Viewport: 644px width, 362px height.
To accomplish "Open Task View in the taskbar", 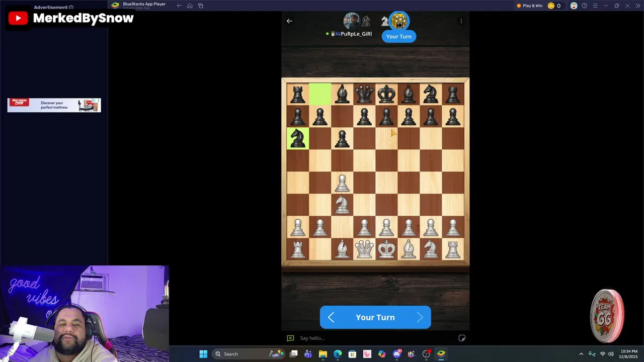I will (x=294, y=354).
